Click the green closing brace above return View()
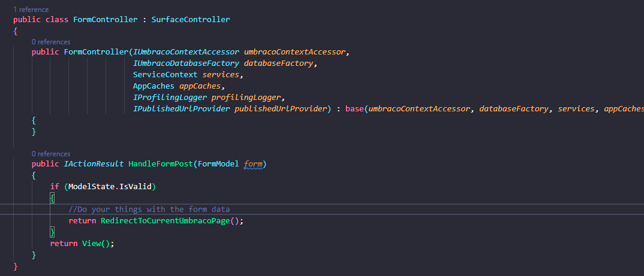 53,232
